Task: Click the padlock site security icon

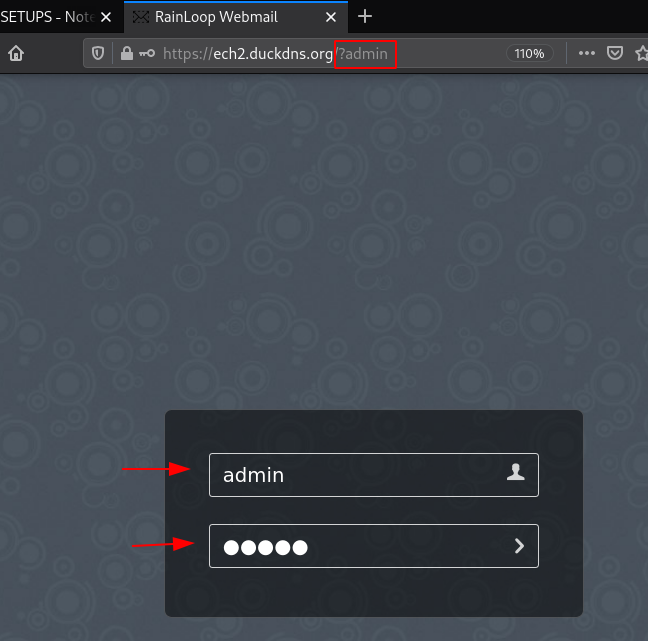Action: pyautogui.click(x=127, y=53)
